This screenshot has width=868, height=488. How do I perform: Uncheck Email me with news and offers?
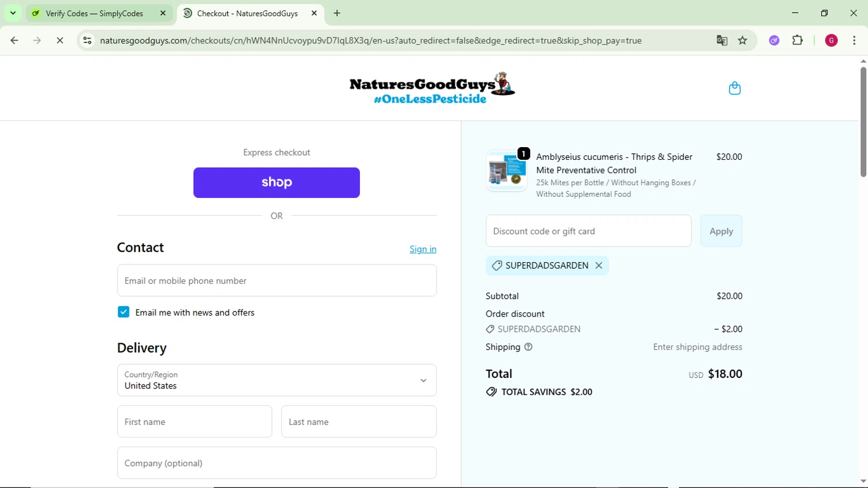click(x=123, y=312)
